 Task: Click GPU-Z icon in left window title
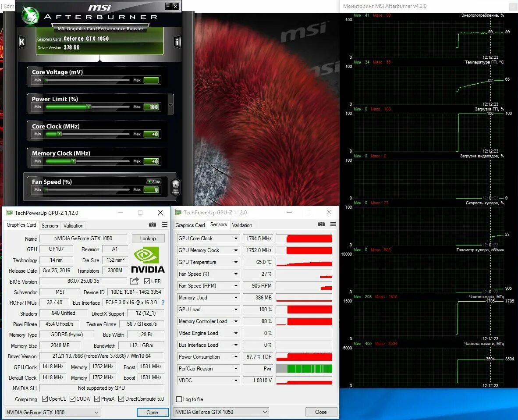[x=10, y=213]
